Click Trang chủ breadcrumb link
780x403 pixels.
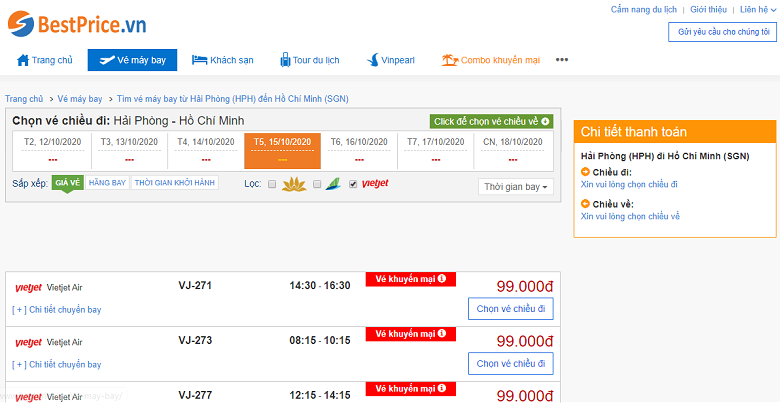tap(24, 99)
